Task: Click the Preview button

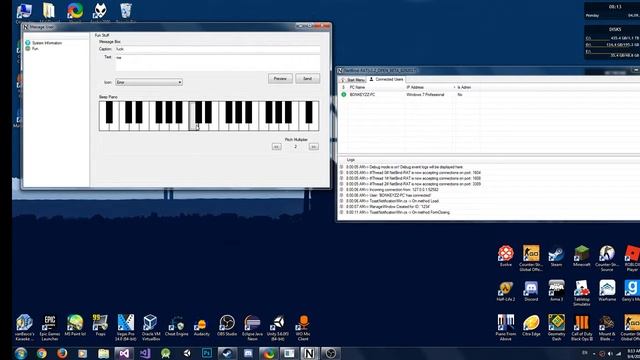Action: click(280, 78)
